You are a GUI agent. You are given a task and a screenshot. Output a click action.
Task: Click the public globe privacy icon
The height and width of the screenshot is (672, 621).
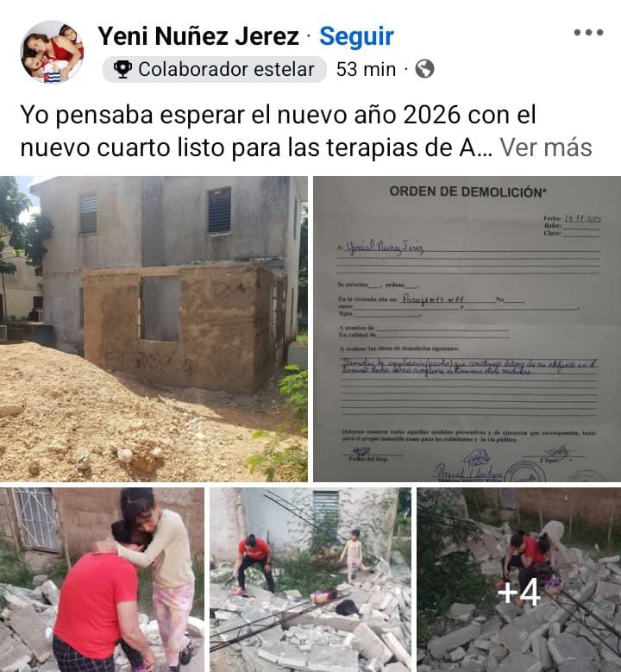[424, 69]
